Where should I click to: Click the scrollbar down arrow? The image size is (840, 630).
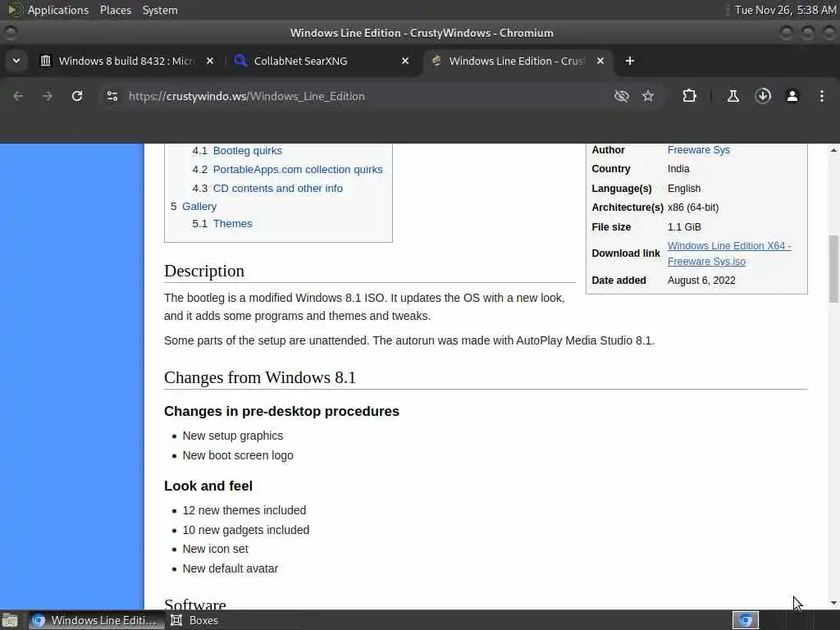click(833, 603)
